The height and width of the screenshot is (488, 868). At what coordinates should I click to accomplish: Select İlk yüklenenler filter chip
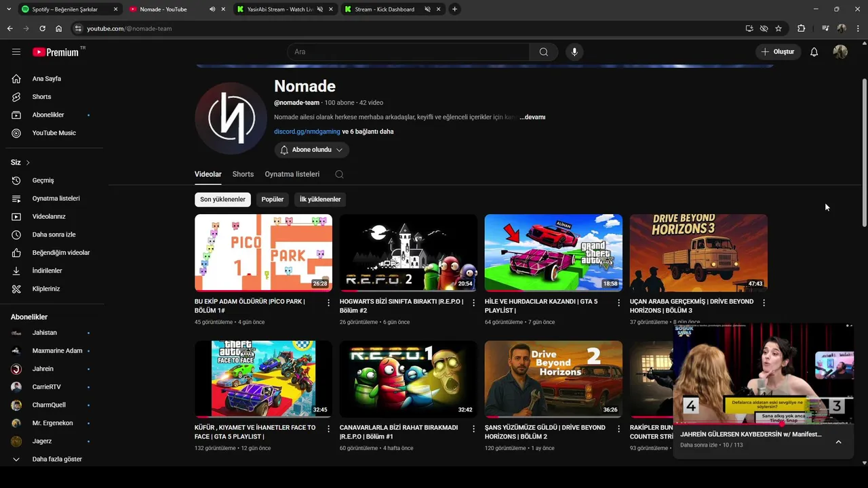[x=320, y=199]
